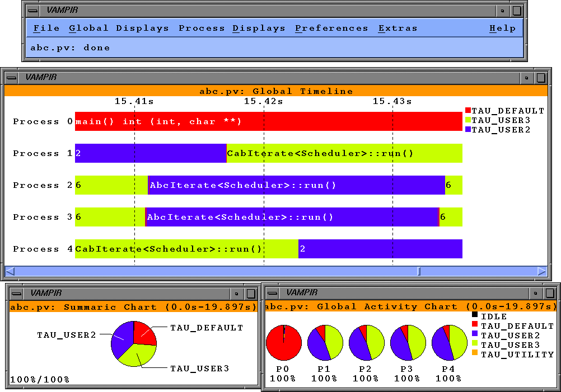Click the TAU_USER2 slice in Summaric pie
The height and width of the screenshot is (392, 561).
121,339
